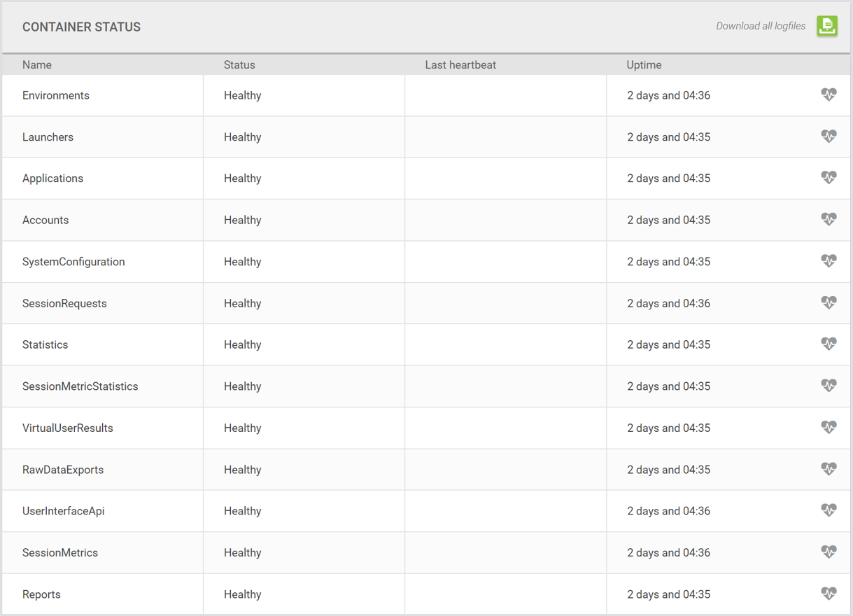Open heartbeat details for SystemConfiguration

[829, 260]
